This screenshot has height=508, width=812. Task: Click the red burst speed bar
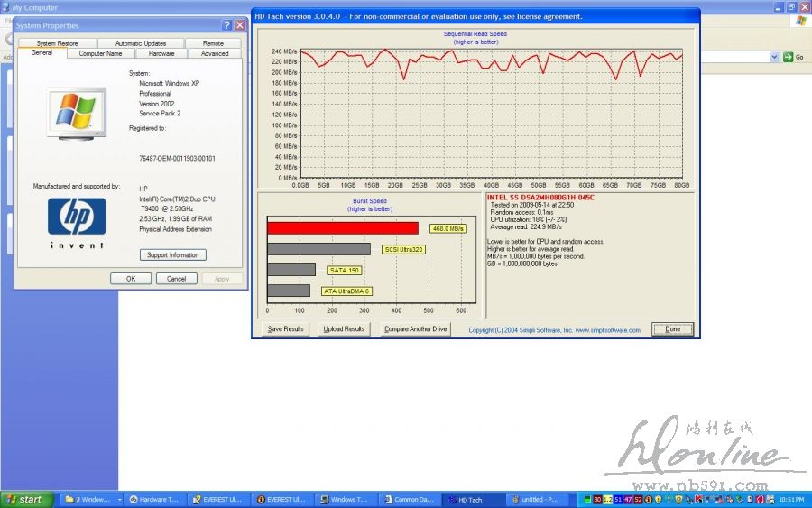343,228
